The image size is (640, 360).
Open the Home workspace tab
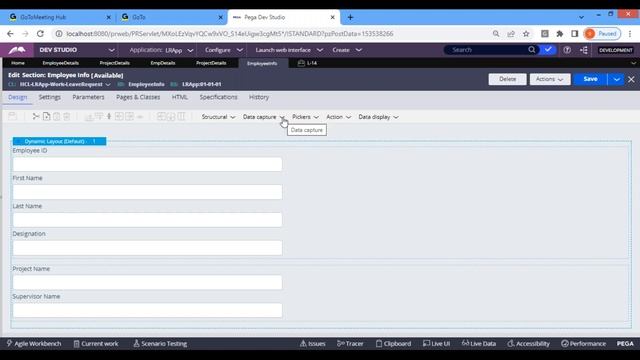pos(18,63)
